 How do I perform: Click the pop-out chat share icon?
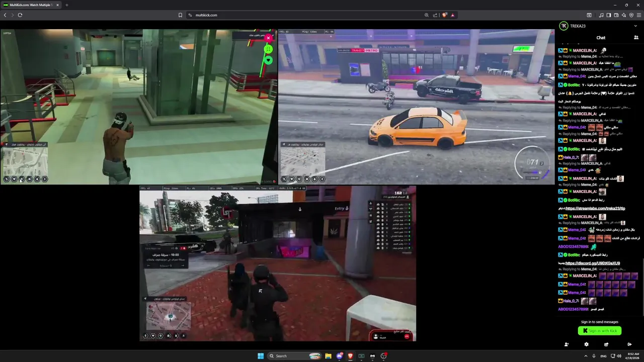click(x=606, y=344)
